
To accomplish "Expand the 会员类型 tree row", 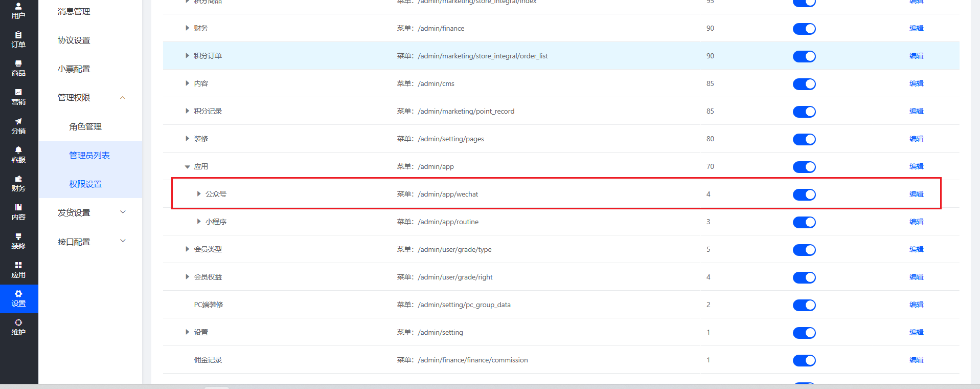I will 187,249.
